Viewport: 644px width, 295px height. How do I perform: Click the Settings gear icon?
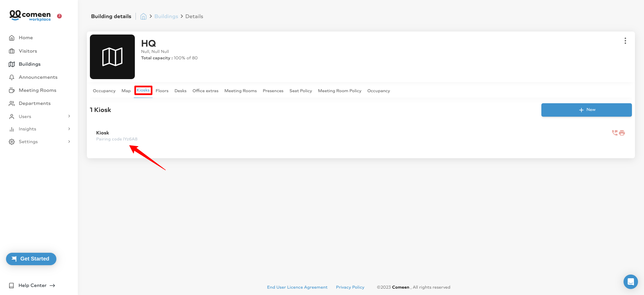(12, 142)
